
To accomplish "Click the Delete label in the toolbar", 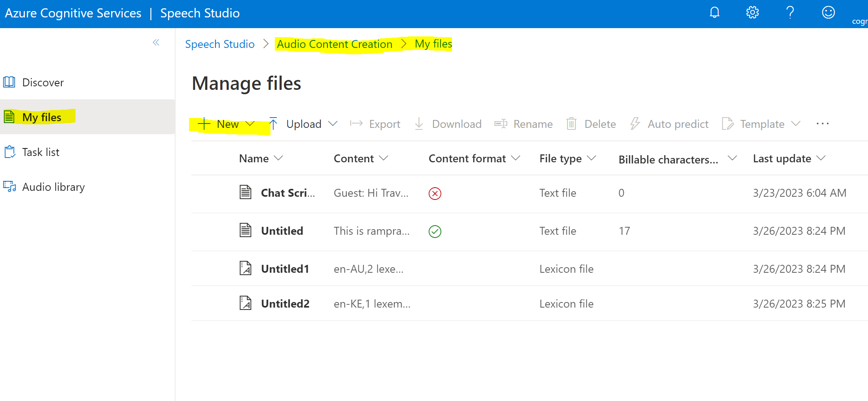I will 600,124.
